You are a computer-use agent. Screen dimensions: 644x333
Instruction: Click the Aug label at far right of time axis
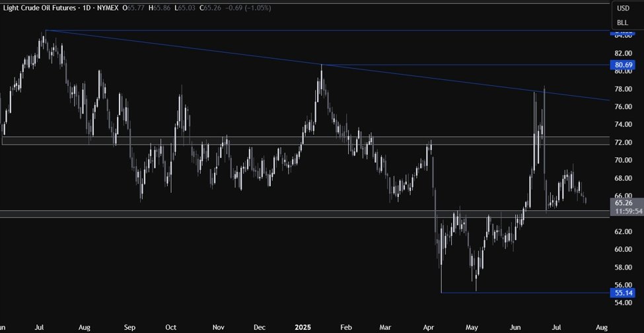click(601, 327)
